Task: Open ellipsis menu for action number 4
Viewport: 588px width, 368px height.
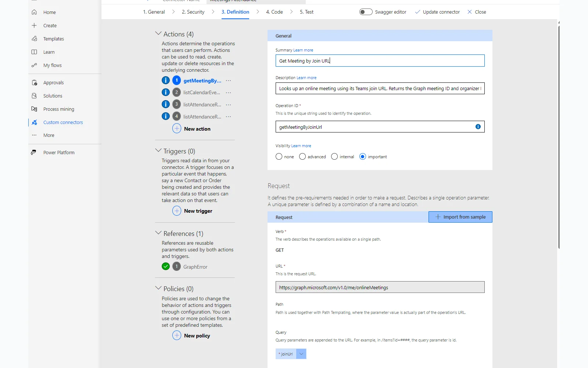Action: [229, 117]
